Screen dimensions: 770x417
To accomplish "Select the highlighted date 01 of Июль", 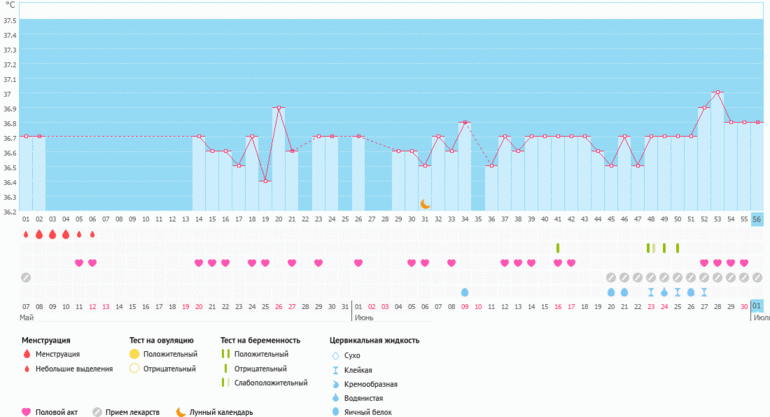I will pos(757,306).
